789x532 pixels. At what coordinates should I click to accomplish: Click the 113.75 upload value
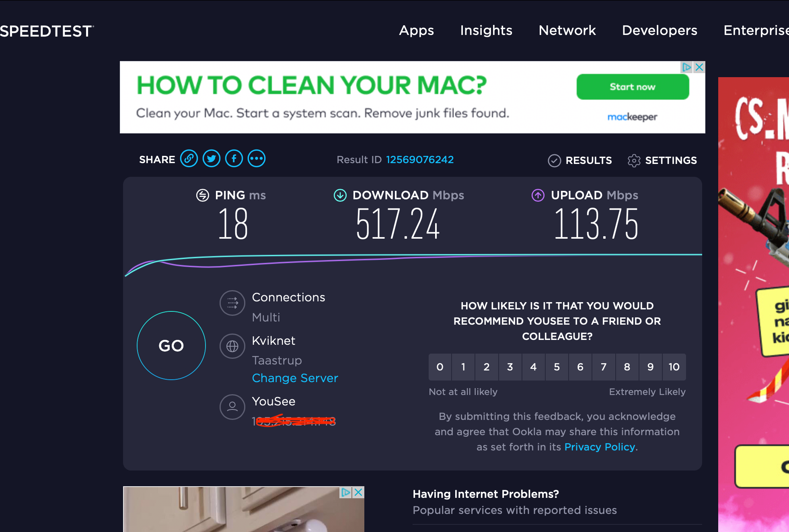click(x=596, y=224)
